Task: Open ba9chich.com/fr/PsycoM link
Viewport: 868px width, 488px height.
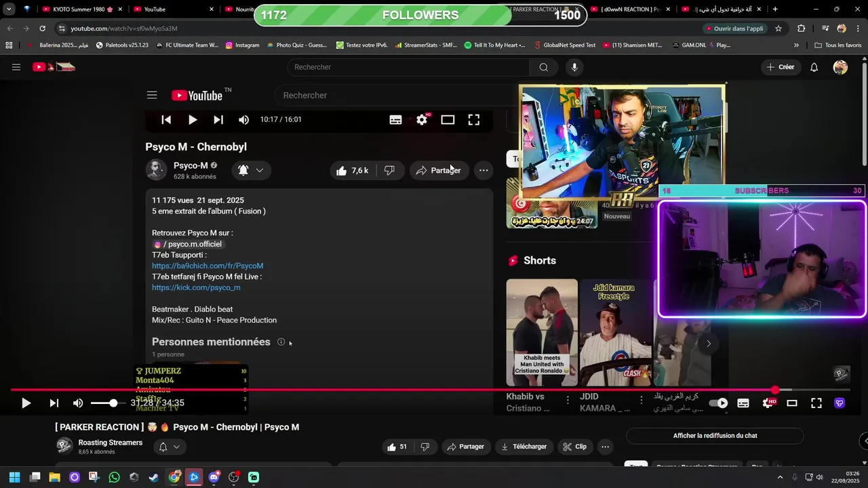Action: [208, 266]
